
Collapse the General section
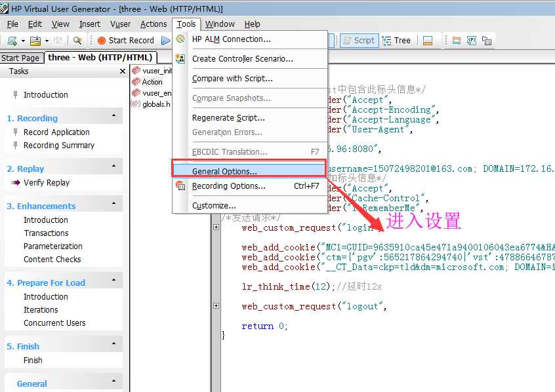click(x=113, y=381)
